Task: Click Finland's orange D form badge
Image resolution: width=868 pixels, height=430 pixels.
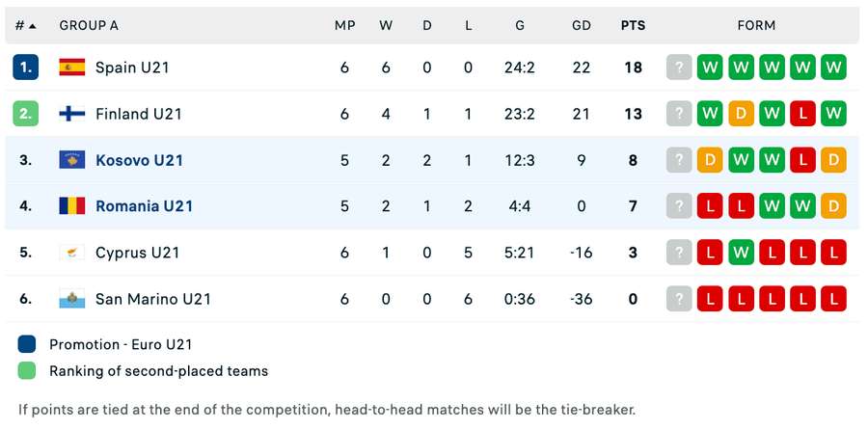Action: [741, 114]
